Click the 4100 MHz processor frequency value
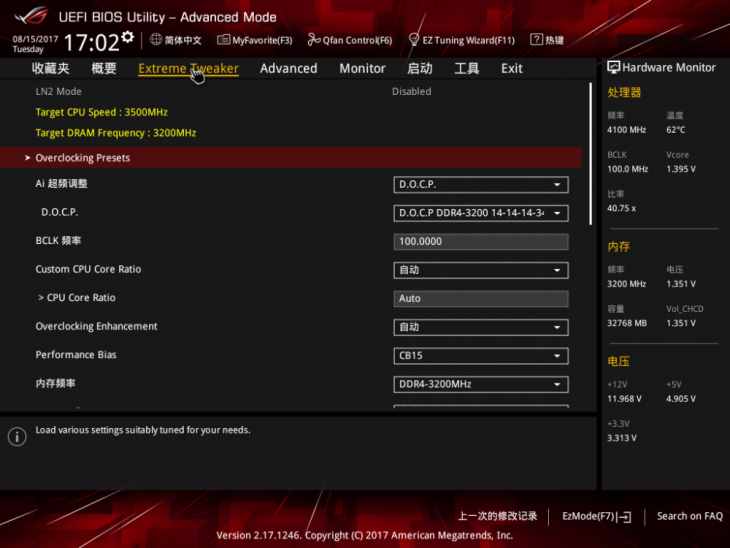The width and height of the screenshot is (730, 548). pyautogui.click(x=626, y=130)
